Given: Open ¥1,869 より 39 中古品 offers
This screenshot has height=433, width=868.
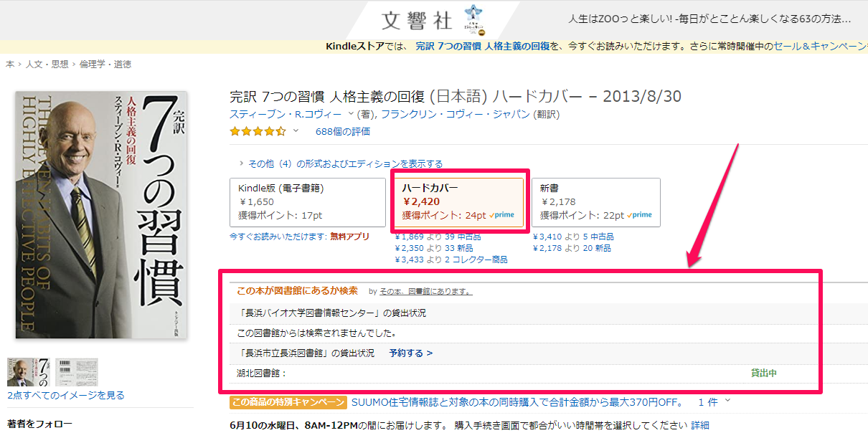Looking at the screenshot, I should [438, 237].
